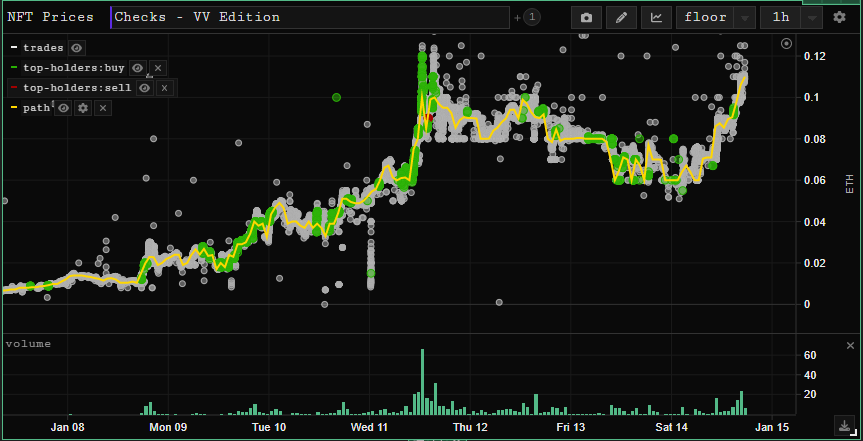This screenshot has width=863, height=441.
Task: Expand the floor dropdown arrow
Action: pos(745,18)
